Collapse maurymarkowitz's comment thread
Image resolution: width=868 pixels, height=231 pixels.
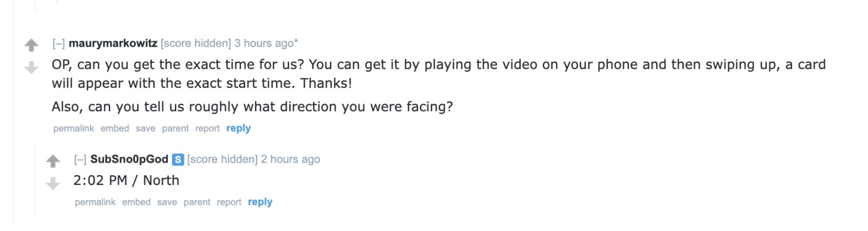coord(59,43)
